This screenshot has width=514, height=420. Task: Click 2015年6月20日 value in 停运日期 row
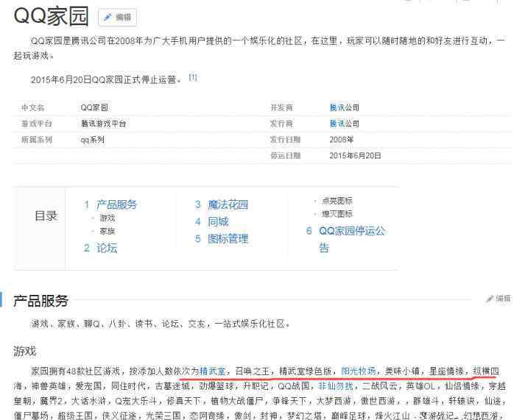pyautogui.click(x=355, y=155)
